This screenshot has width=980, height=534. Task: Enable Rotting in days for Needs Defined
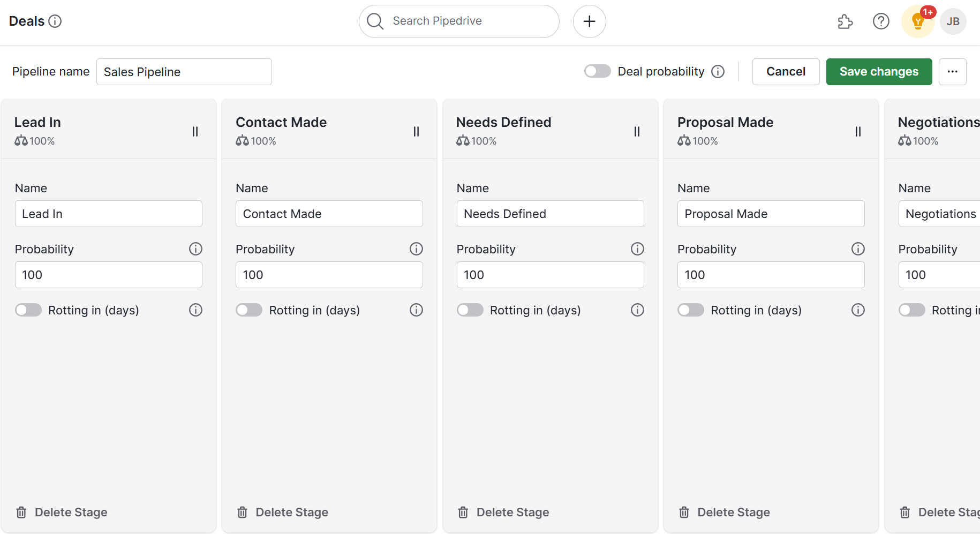(x=470, y=310)
